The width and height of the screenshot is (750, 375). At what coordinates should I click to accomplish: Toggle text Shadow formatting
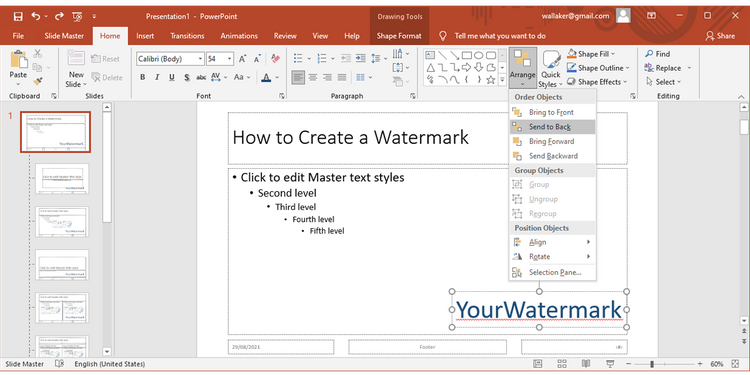187,77
